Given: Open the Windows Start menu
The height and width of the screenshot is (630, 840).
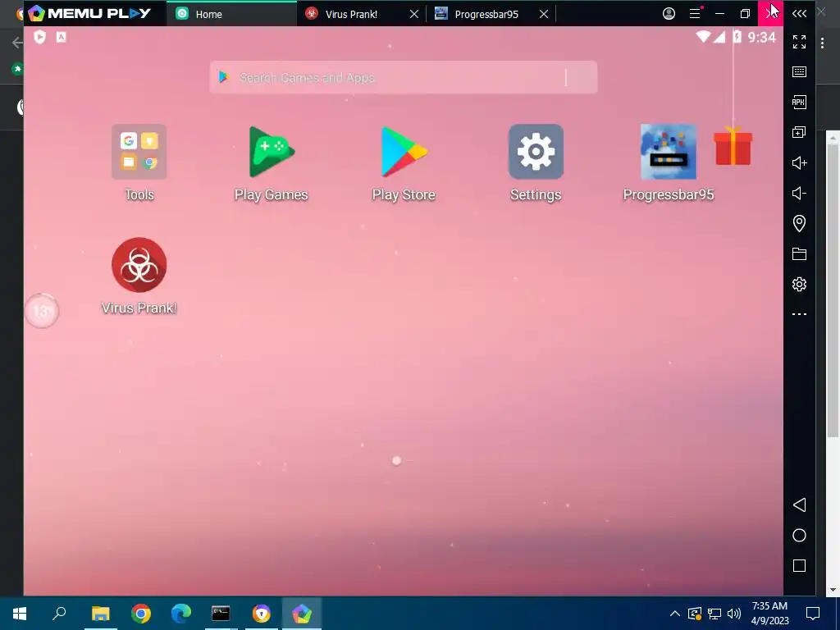Looking at the screenshot, I should pos(20,614).
